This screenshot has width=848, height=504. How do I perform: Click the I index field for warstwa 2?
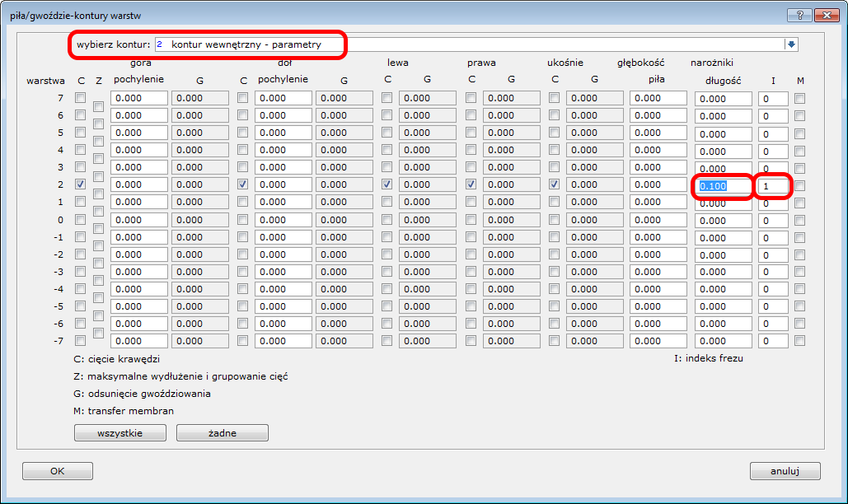click(x=774, y=186)
